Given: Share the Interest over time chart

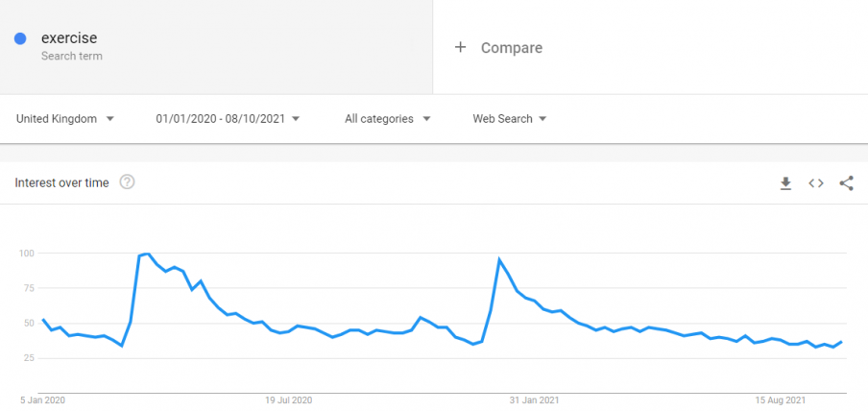Looking at the screenshot, I should [x=847, y=183].
